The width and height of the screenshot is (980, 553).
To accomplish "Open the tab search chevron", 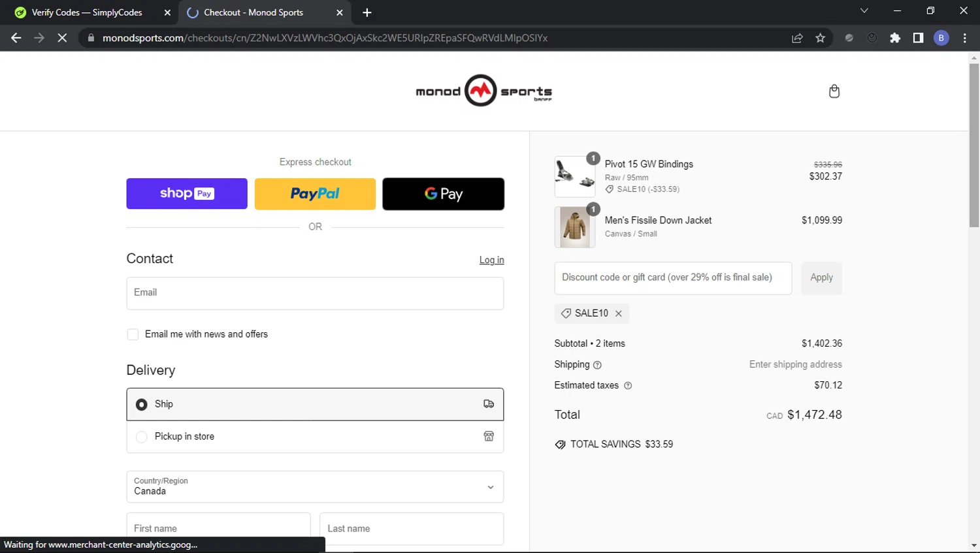I will tap(864, 10).
